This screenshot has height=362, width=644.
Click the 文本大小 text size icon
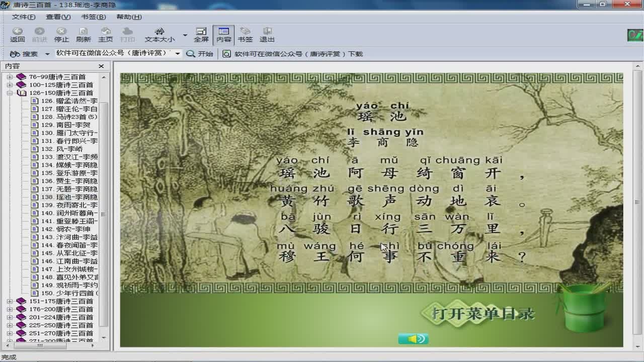[x=159, y=35]
